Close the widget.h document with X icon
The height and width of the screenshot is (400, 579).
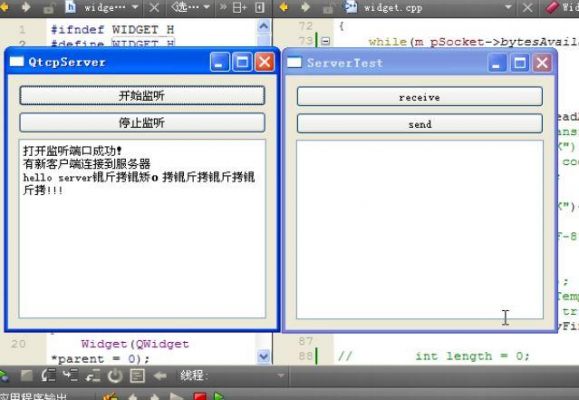pos(154,7)
